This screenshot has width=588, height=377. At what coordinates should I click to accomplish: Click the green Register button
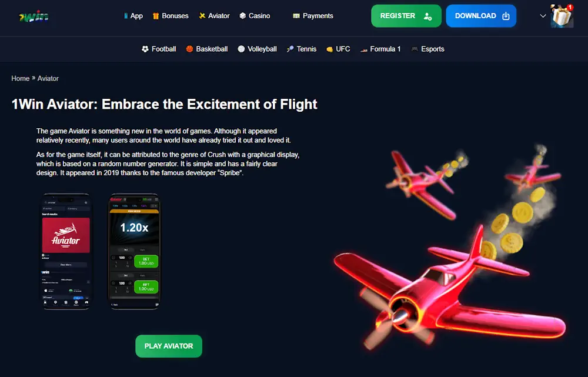pyautogui.click(x=406, y=16)
